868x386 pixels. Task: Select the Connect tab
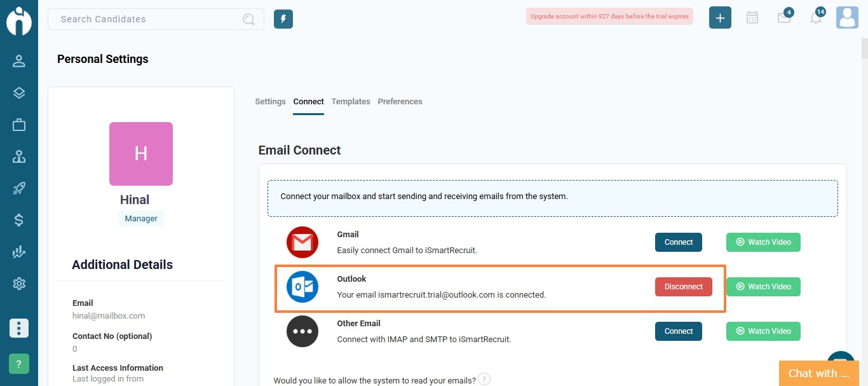pyautogui.click(x=309, y=102)
